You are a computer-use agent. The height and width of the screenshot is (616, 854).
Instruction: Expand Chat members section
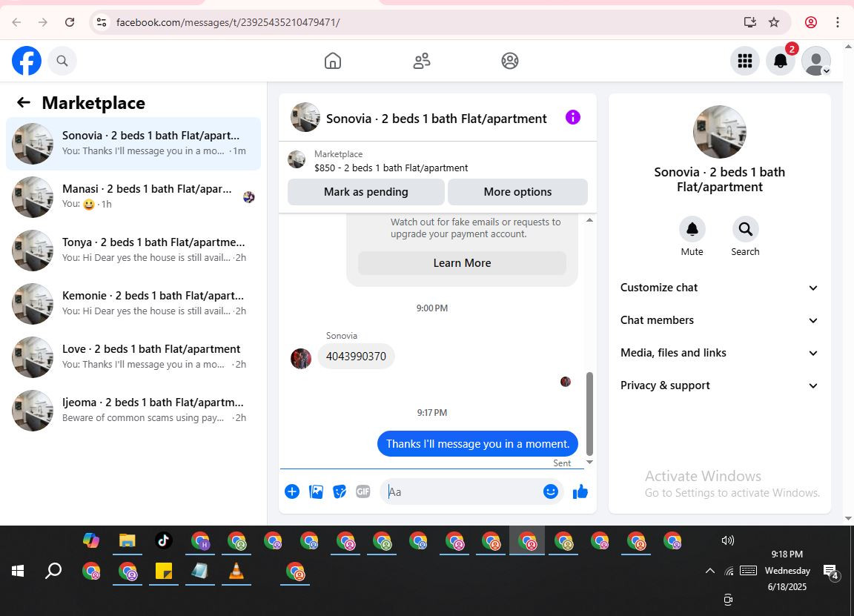pyautogui.click(x=719, y=320)
